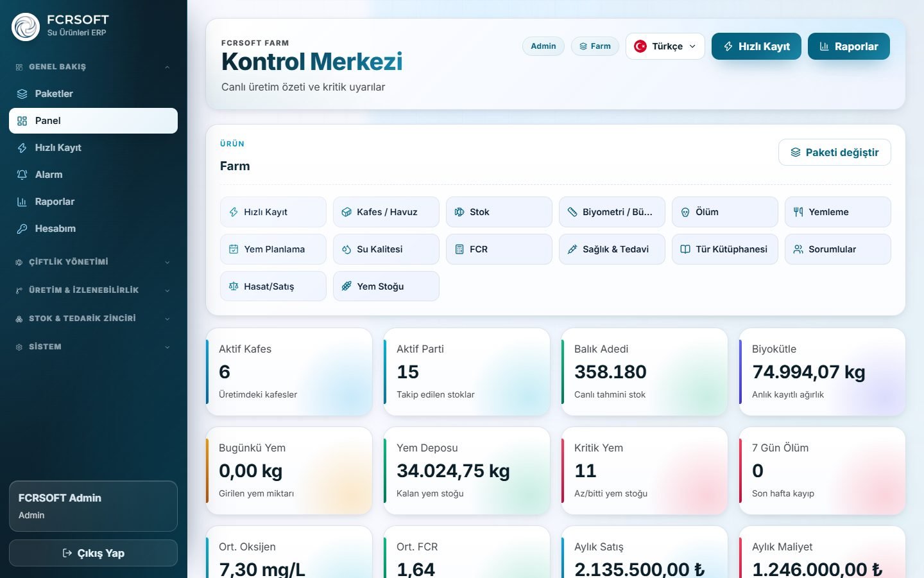Click the syringe icon on Sağlık & Tedavi
924x578 pixels.
572,249
